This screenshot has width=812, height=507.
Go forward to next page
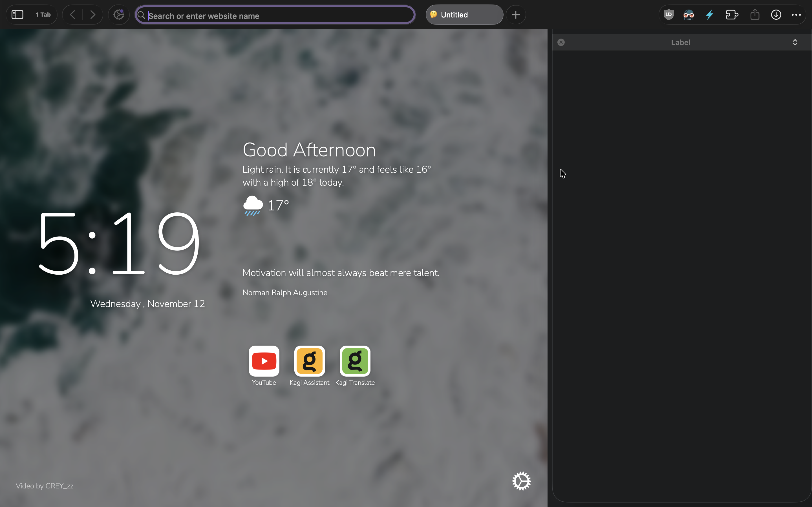pyautogui.click(x=92, y=15)
